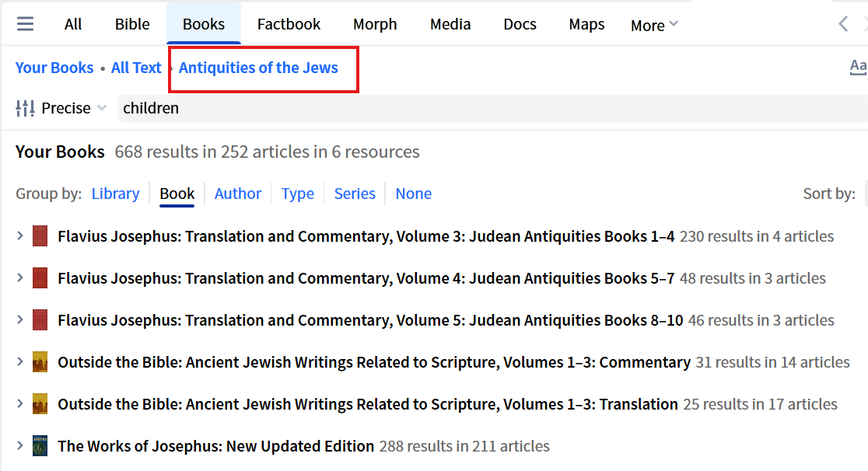Open Outside the Bible Translation title

click(368, 405)
